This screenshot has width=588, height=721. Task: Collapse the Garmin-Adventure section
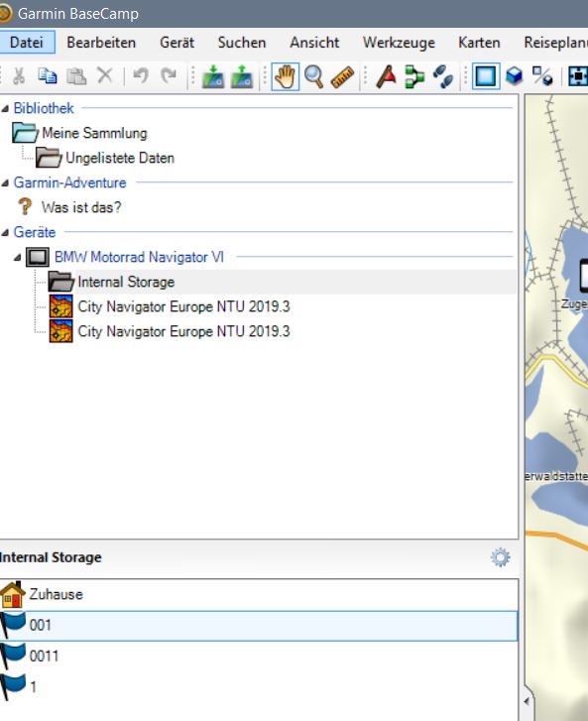[5, 183]
